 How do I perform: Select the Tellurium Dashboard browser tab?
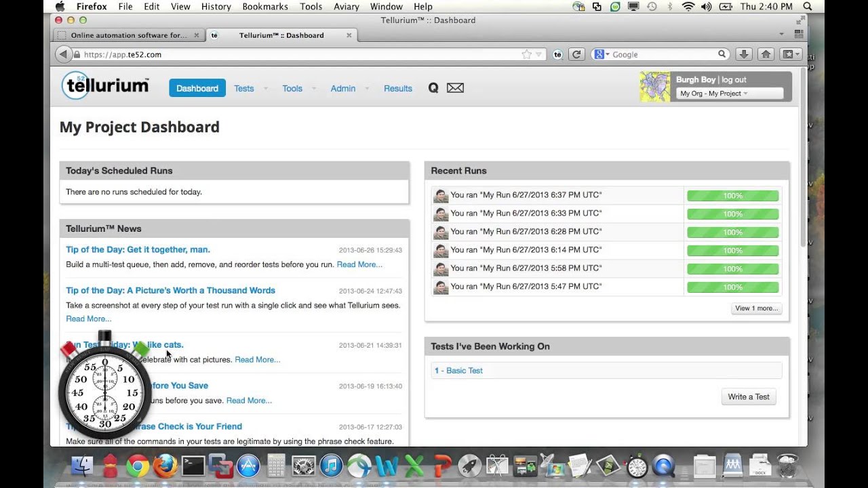pos(281,35)
